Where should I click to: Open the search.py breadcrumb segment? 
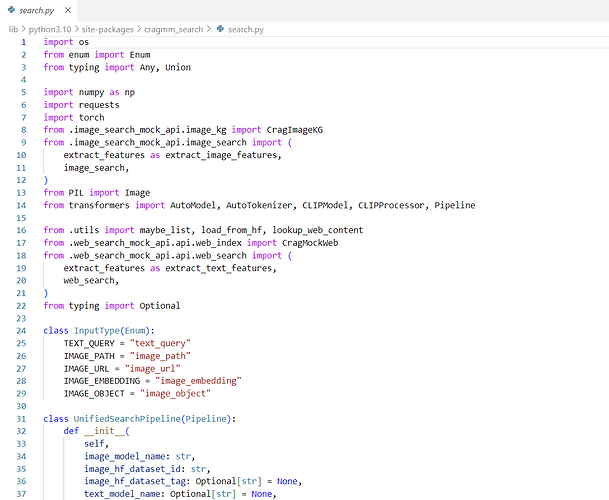[x=246, y=30]
